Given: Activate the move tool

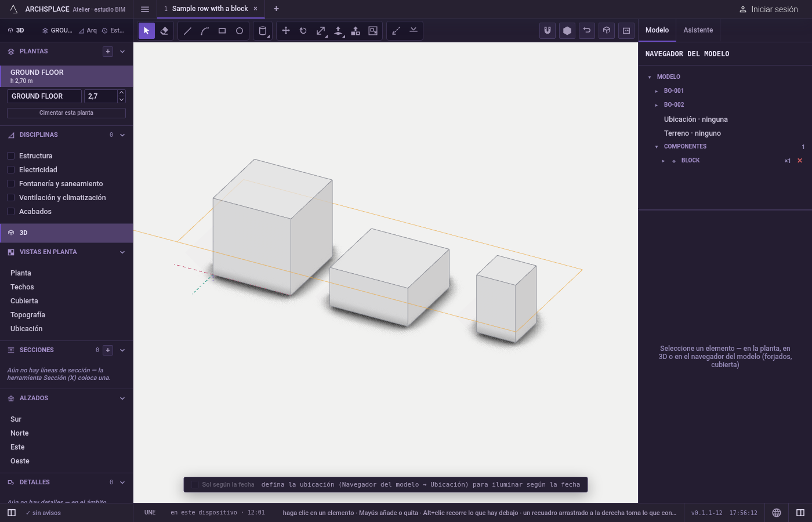Looking at the screenshot, I should click(x=286, y=31).
